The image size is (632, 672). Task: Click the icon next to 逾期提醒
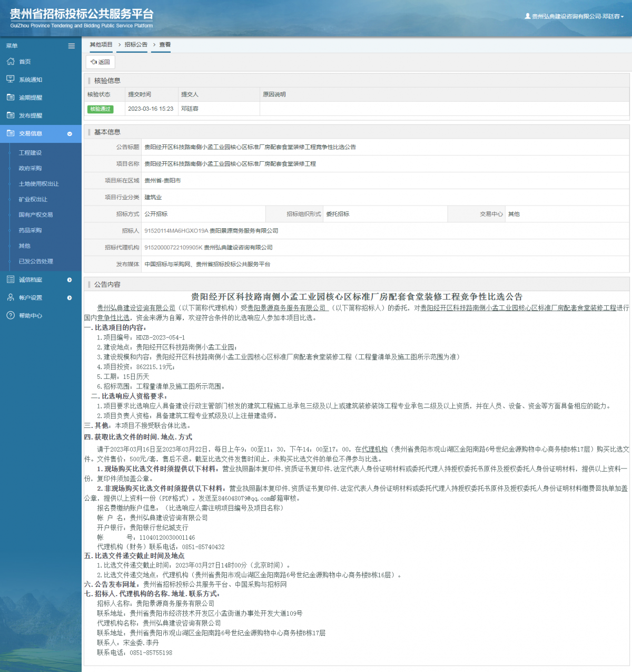[x=11, y=98]
